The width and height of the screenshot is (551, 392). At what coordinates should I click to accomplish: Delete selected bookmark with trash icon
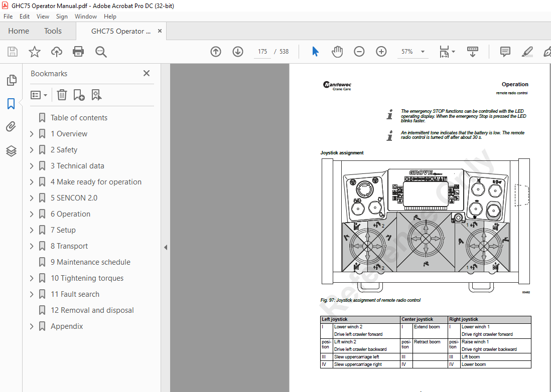coord(62,95)
